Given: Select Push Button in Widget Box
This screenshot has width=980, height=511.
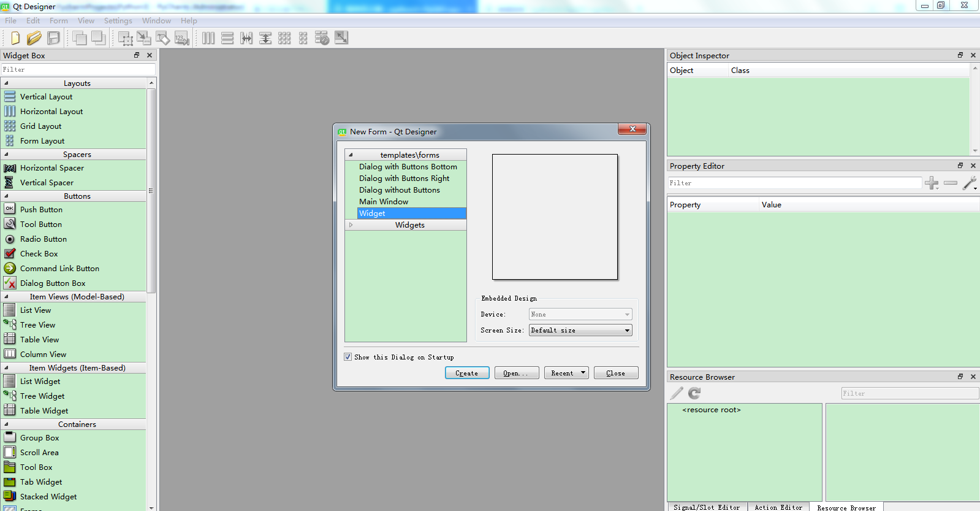Looking at the screenshot, I should (x=41, y=210).
